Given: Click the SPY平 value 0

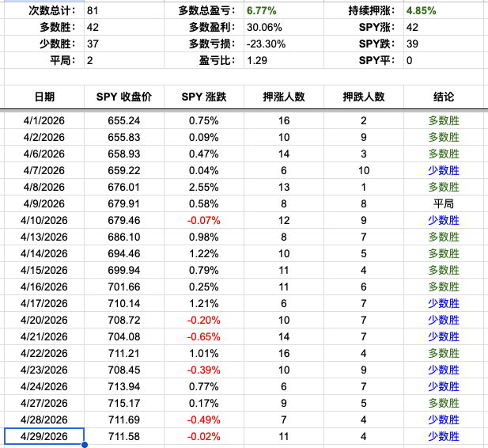Looking at the screenshot, I should (444, 60).
